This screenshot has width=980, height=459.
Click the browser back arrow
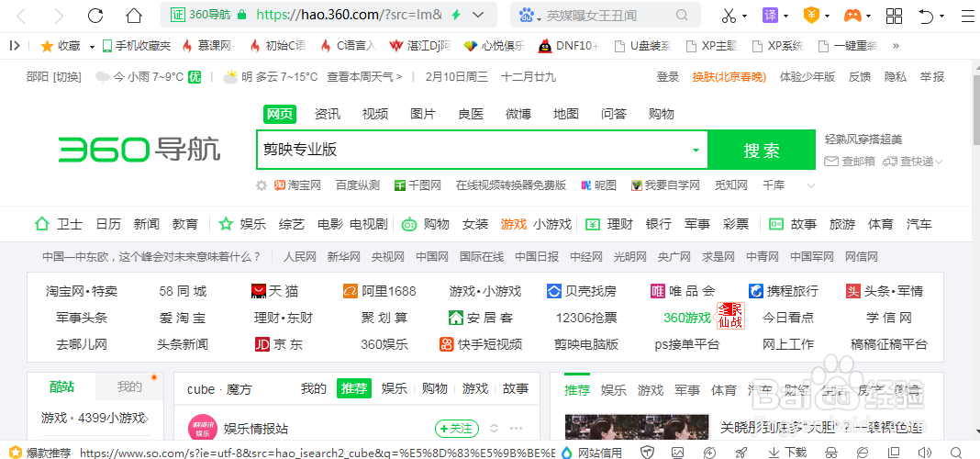click(x=20, y=15)
